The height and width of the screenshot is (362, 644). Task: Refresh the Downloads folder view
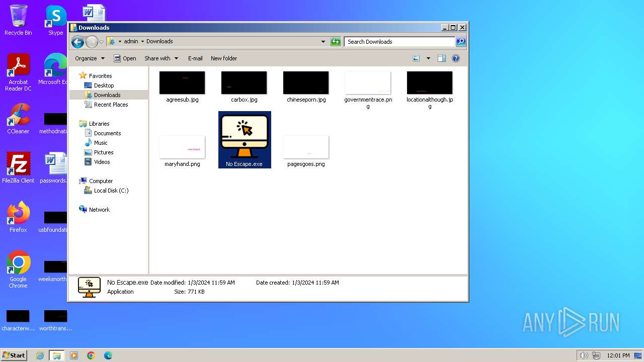[x=336, y=42]
